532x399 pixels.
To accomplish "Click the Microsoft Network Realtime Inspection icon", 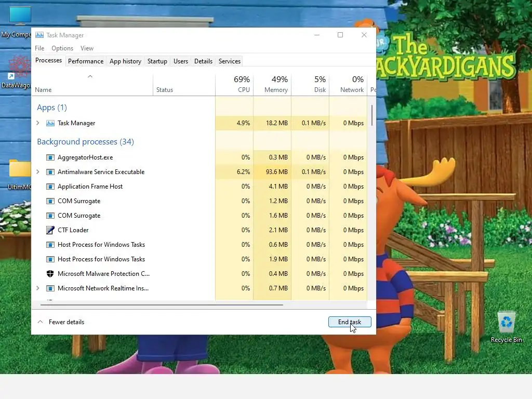I will tap(50, 288).
